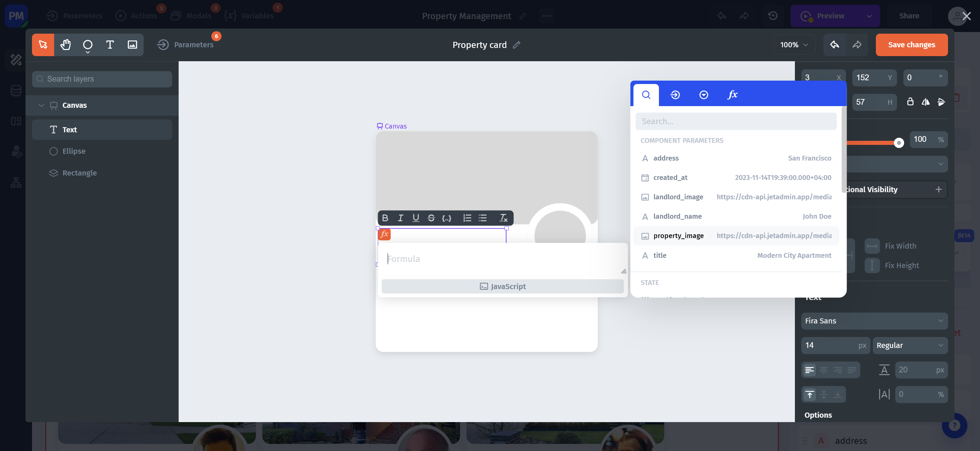980x451 pixels.
Task: Clear text formatting icon
Action: [503, 218]
